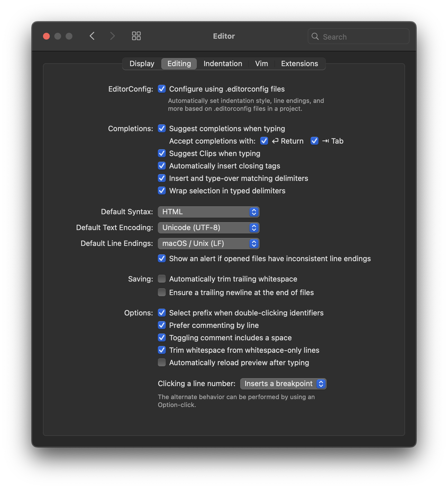The image size is (448, 489).
Task: Click the Completions: label
Action: click(130, 129)
